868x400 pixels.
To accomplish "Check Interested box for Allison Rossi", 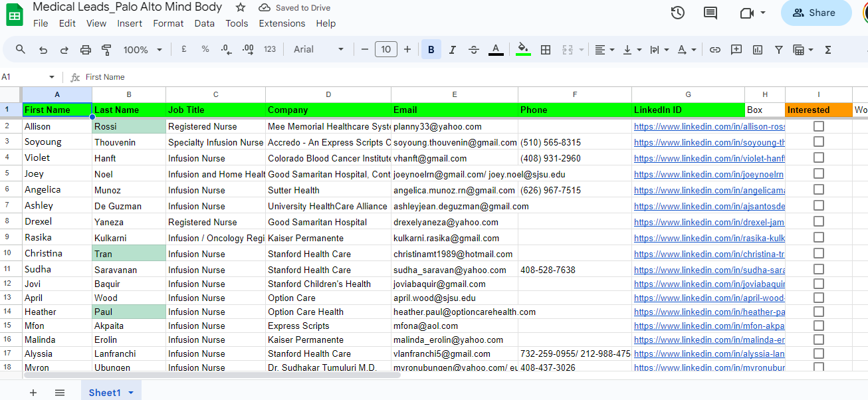I will point(818,126).
